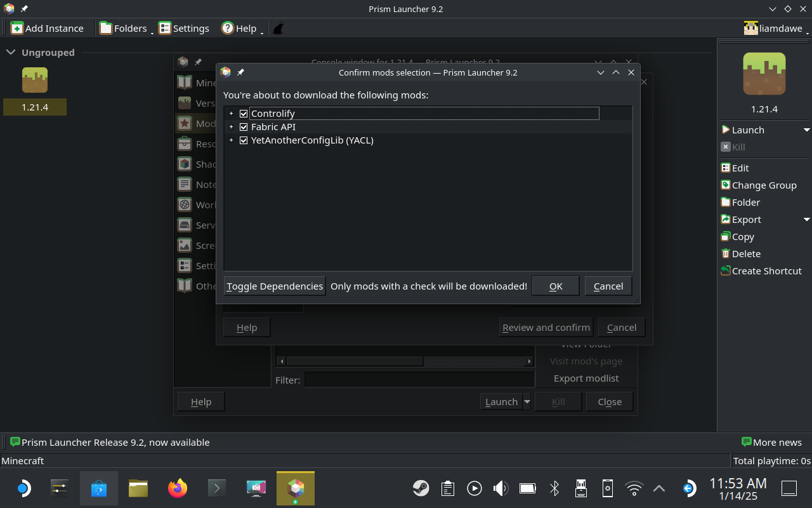Click the cat icon in toolbar
This screenshot has width=812, height=508.
coord(278,28)
